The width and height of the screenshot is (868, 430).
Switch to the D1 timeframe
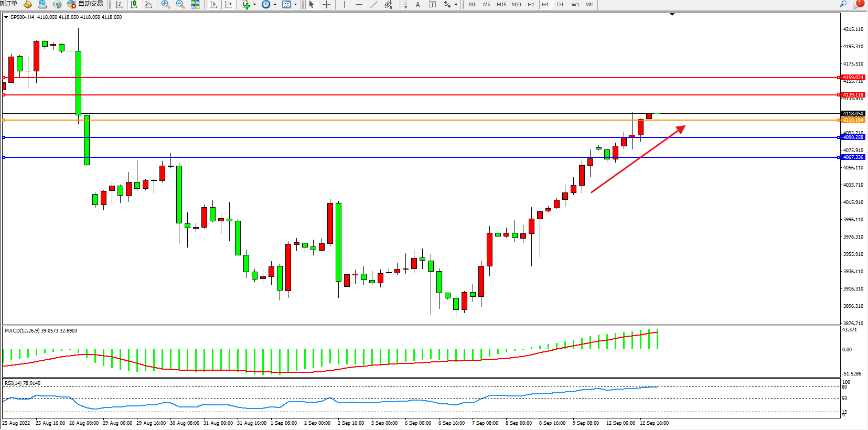(x=560, y=5)
